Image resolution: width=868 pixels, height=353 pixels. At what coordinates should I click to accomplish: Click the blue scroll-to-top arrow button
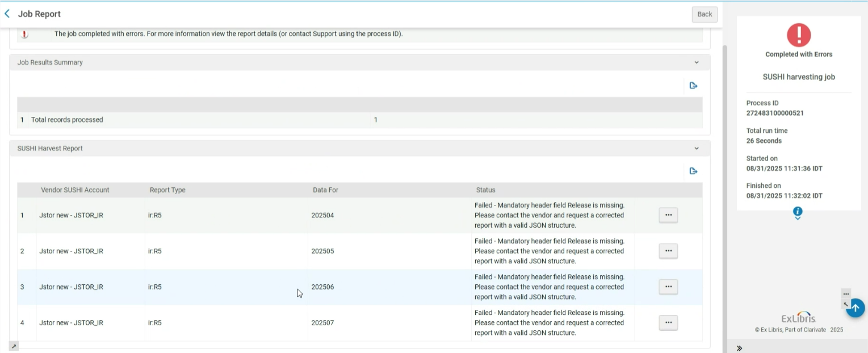[856, 308]
